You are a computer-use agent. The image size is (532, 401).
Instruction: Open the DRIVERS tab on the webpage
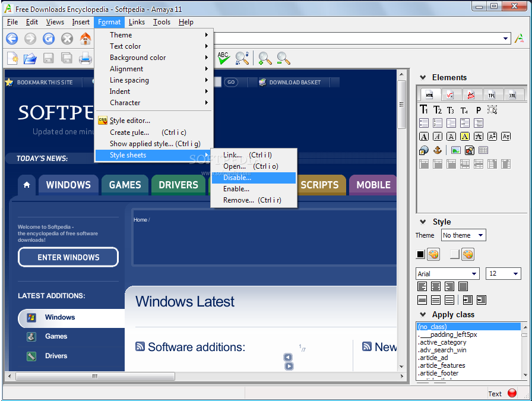pyautogui.click(x=179, y=185)
